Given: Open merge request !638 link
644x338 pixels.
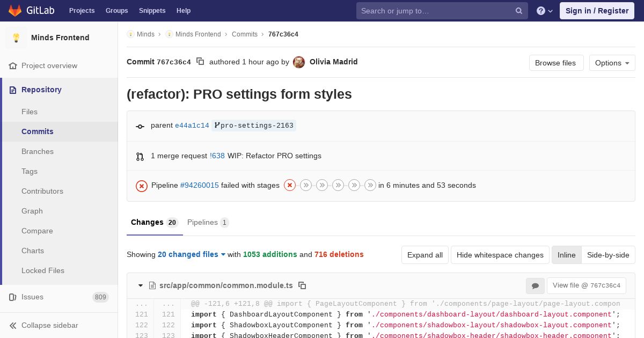Looking at the screenshot, I should click(217, 156).
